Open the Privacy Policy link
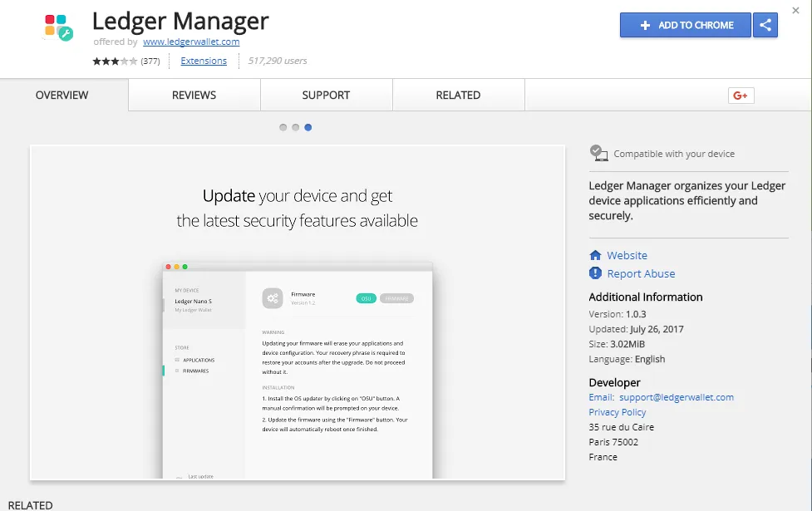 [x=618, y=412]
